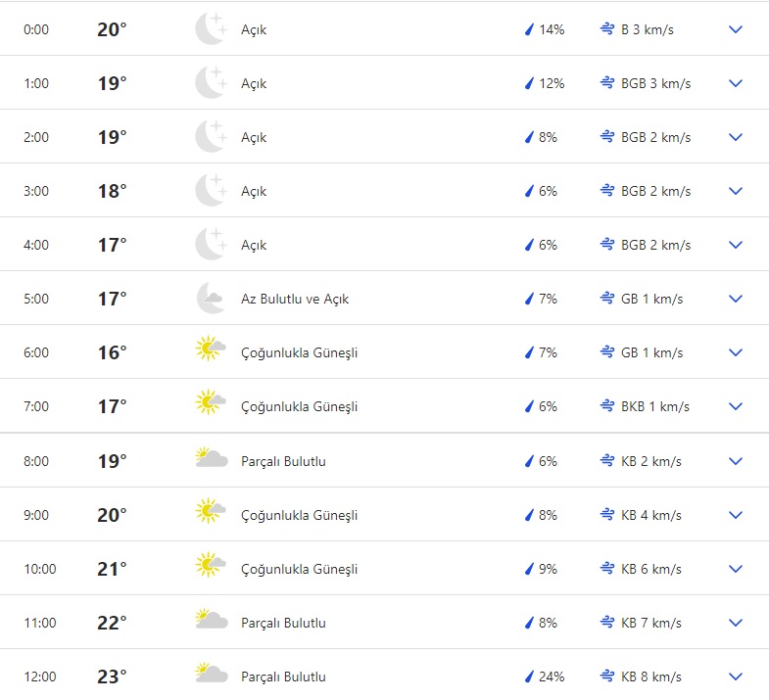Viewport: 769px width, 700px height.
Task: Click the raindrop icon next to 24%
Action: click(x=529, y=677)
